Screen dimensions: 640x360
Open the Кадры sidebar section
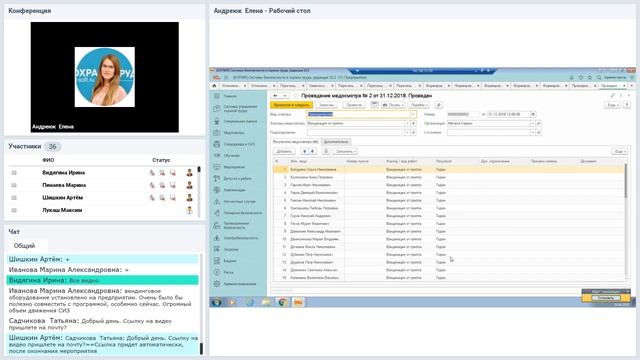click(230, 260)
